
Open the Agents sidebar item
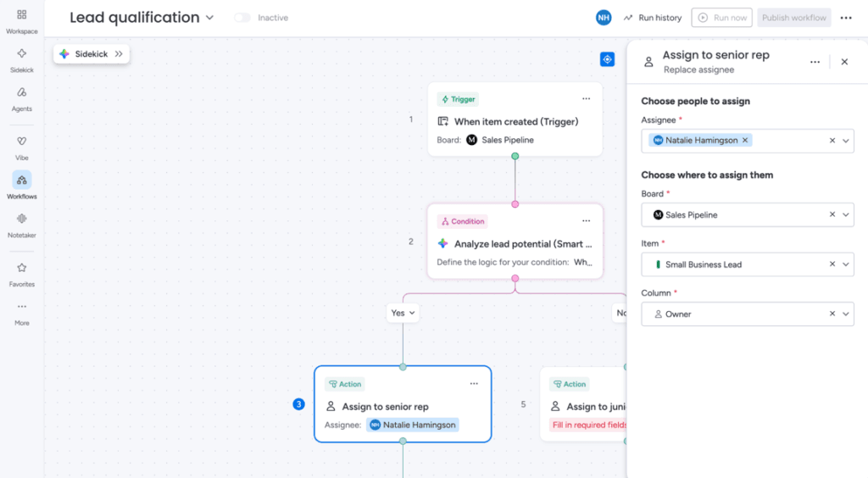tap(21, 98)
